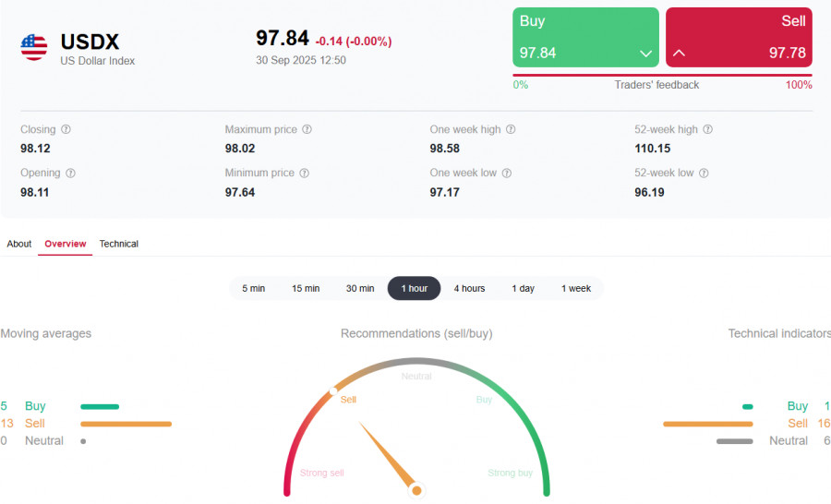Click the Technical indicators heading
Viewport: 831px width, 504px height.
coord(779,333)
